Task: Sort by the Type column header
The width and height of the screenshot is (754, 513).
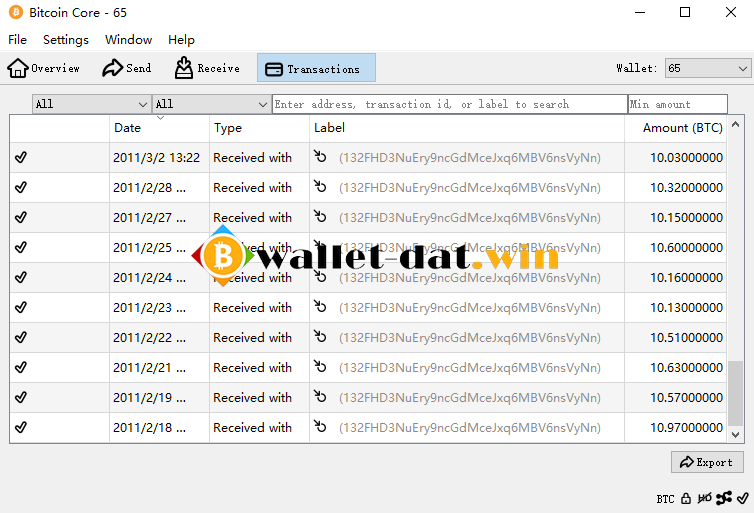Action: 260,128
